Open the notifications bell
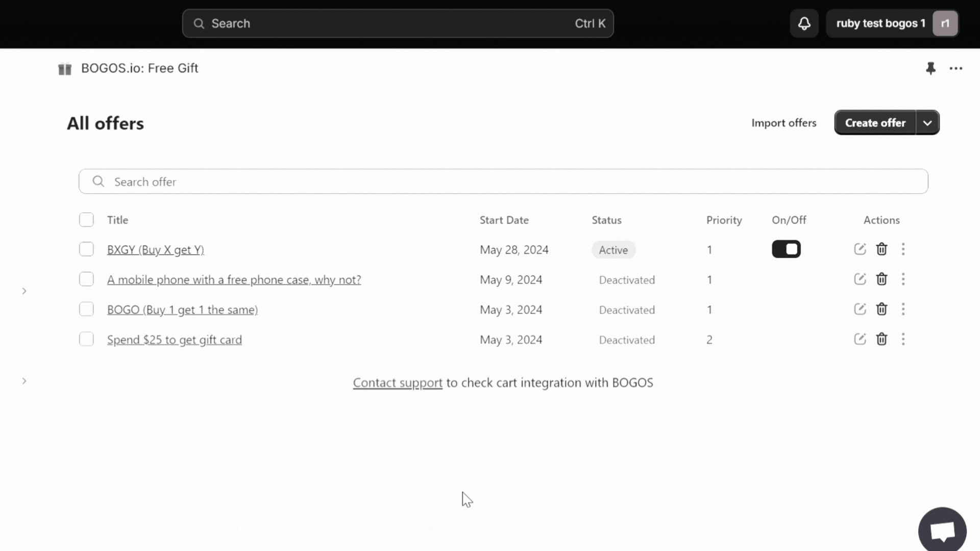 [804, 23]
